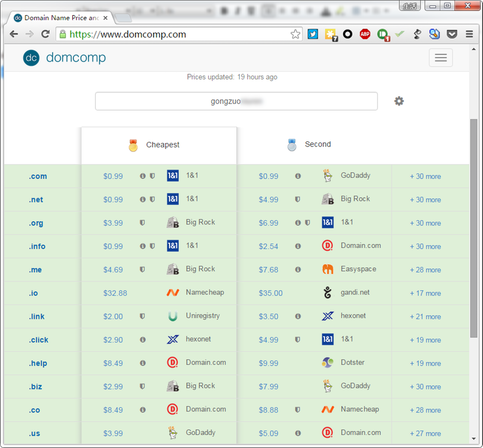Click the Twitter extension icon
This screenshot has width=483, height=448.
click(313, 34)
